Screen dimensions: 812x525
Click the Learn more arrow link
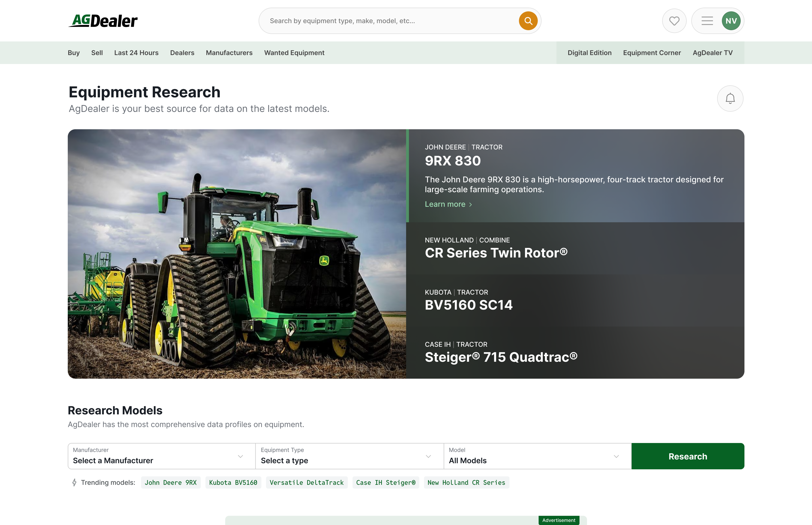click(448, 204)
